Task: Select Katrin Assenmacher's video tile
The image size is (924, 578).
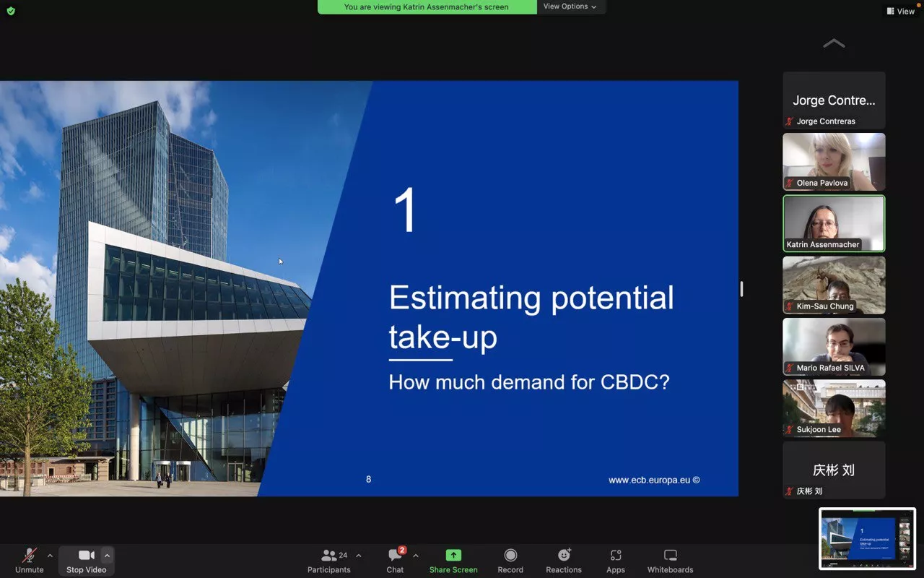Action: pyautogui.click(x=834, y=223)
